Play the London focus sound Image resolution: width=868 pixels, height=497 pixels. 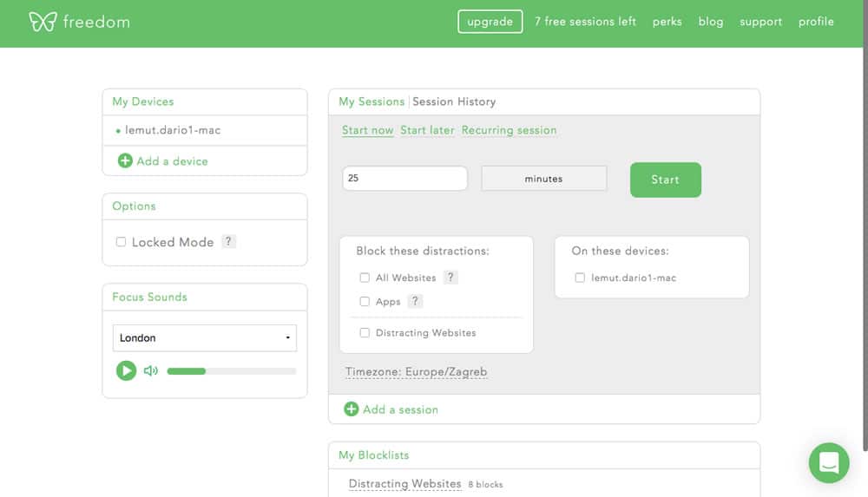point(126,370)
